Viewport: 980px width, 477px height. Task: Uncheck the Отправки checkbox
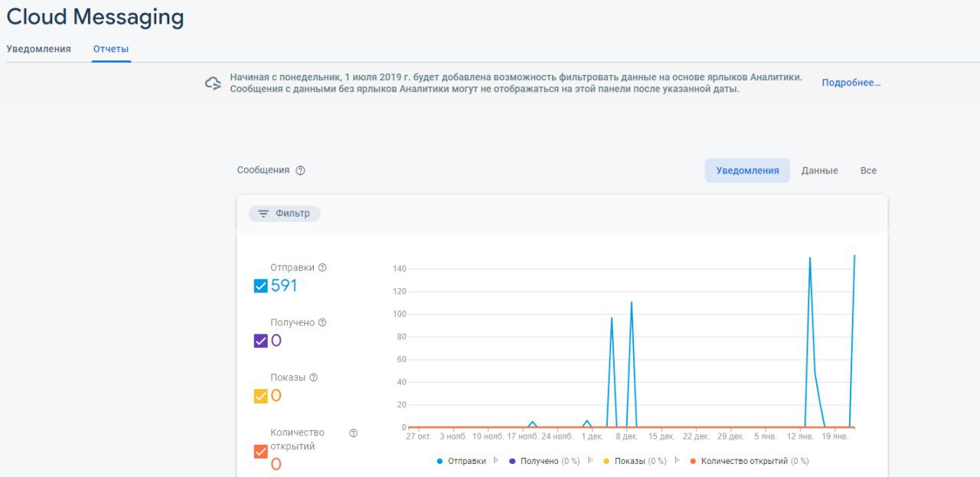260,286
